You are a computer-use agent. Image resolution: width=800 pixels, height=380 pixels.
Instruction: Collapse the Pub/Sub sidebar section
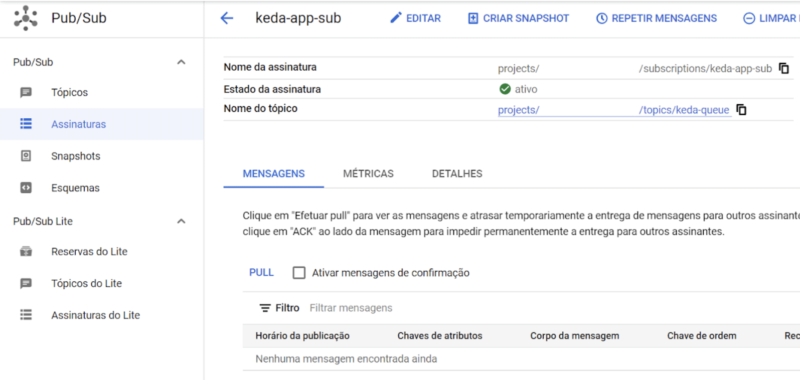(181, 62)
